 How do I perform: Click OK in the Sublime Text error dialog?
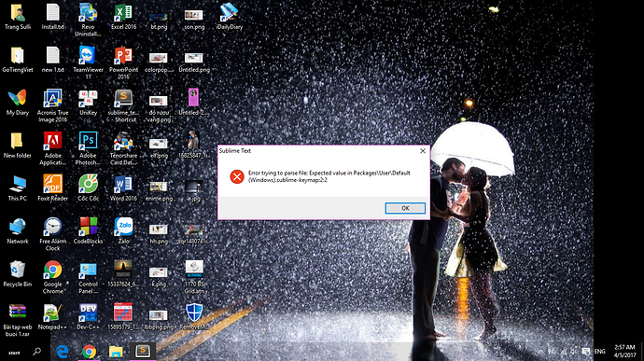coord(405,208)
